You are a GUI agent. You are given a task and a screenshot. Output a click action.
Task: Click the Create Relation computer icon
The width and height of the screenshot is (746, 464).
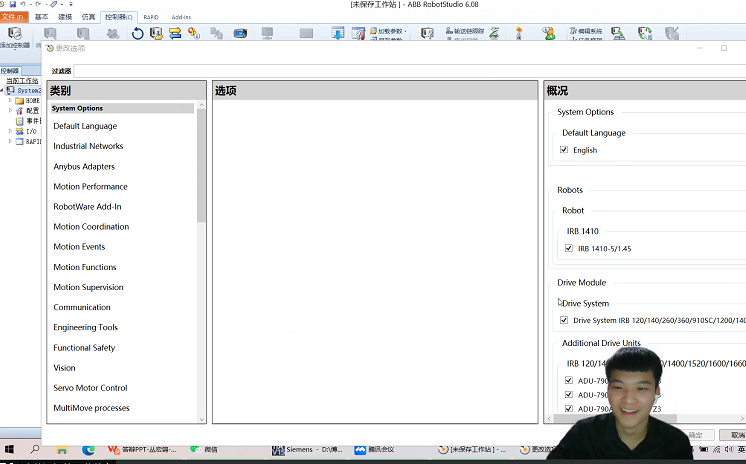point(618,33)
